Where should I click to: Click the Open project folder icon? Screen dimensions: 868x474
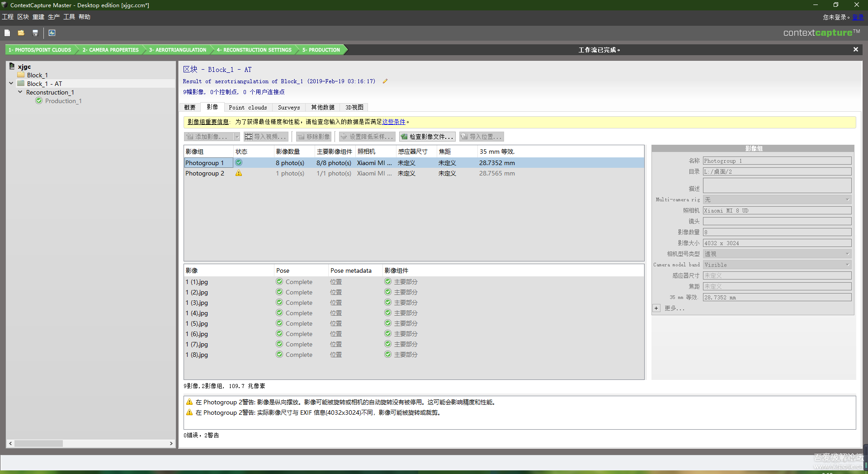pyautogui.click(x=21, y=33)
